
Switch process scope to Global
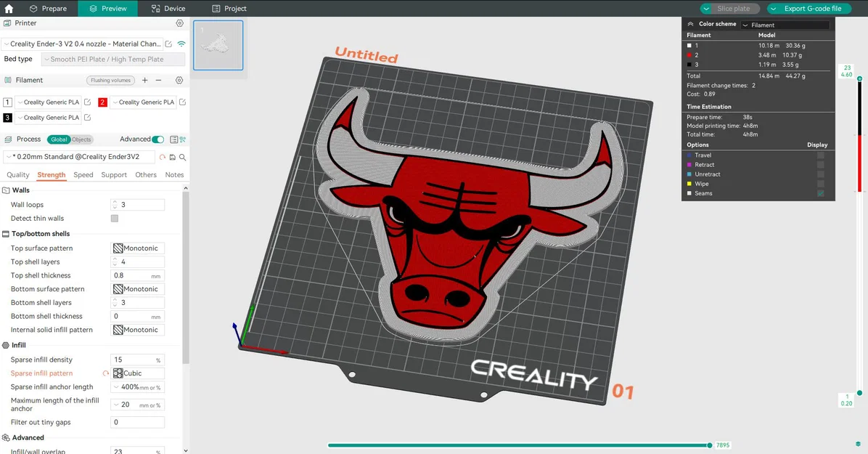click(59, 139)
